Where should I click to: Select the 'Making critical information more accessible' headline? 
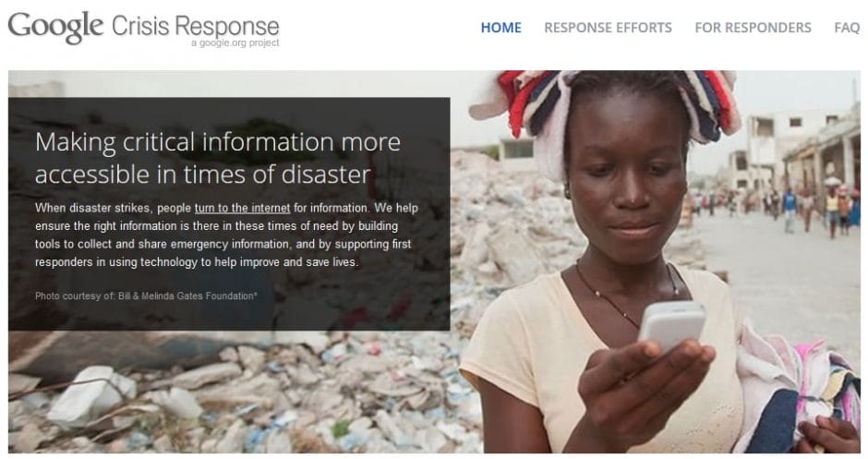pos(218,158)
